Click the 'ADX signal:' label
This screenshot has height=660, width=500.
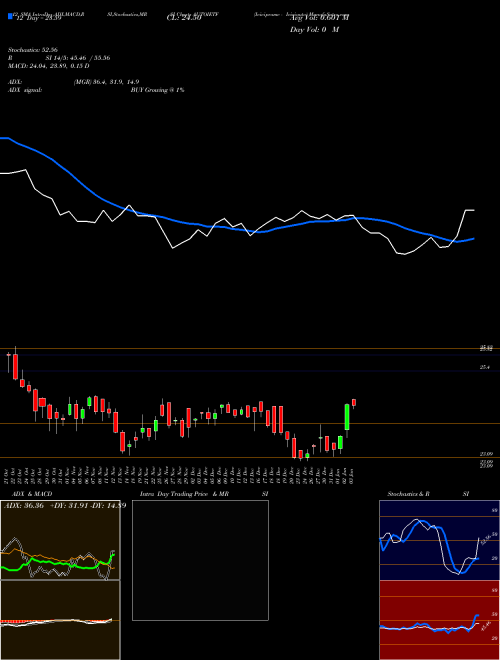(25, 90)
